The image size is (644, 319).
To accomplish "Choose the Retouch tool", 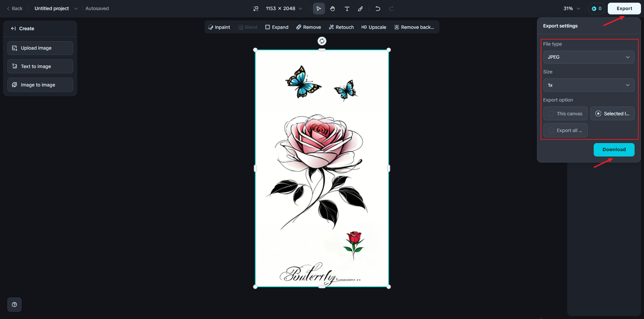I will point(341,27).
